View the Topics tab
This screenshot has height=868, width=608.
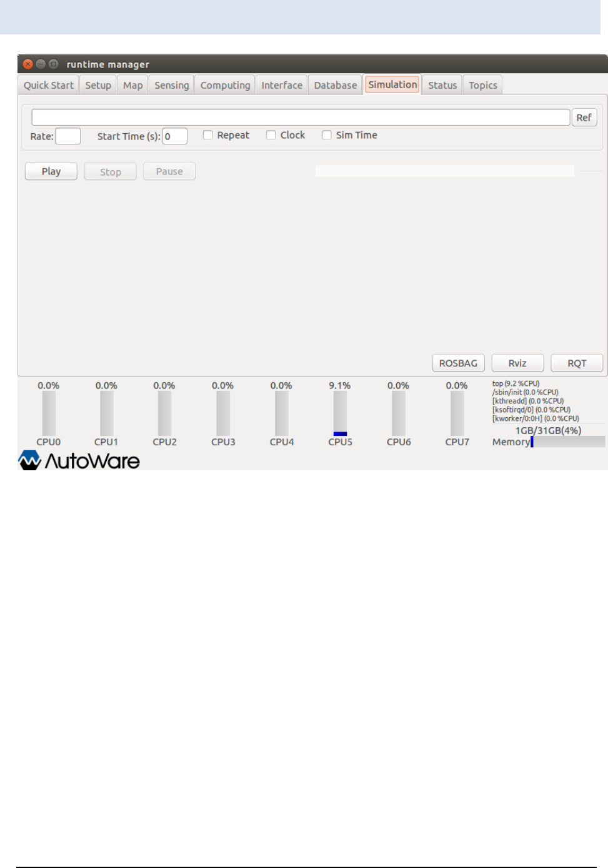(x=483, y=85)
